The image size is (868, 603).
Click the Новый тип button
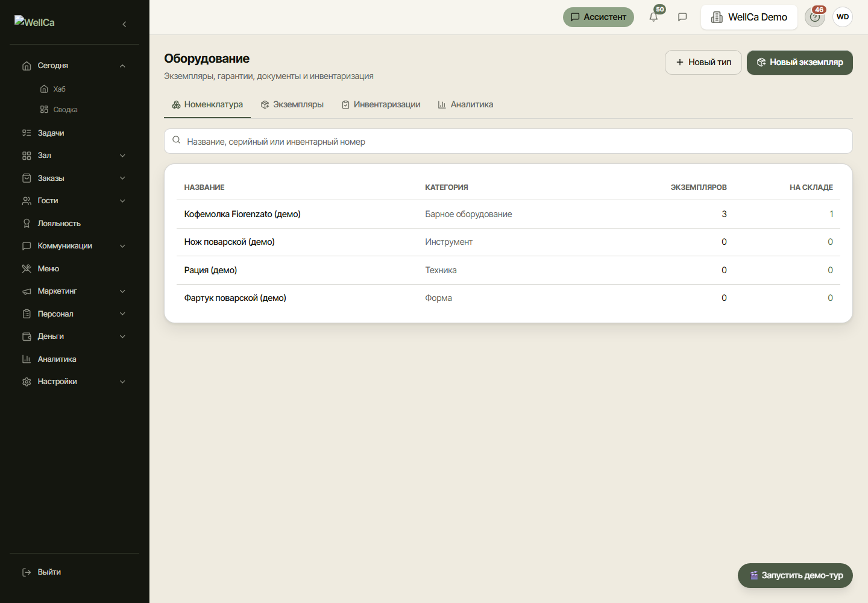point(703,62)
